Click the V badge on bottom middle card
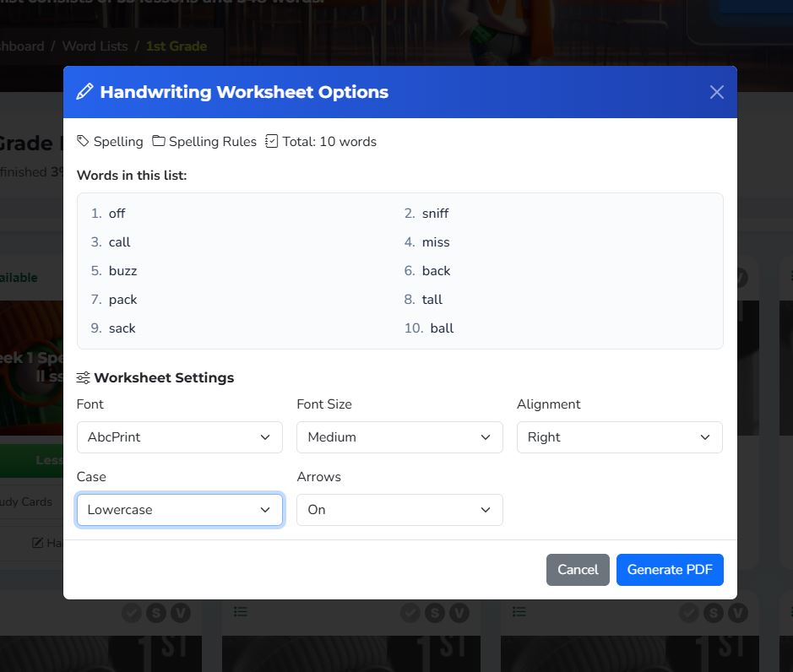 459,613
